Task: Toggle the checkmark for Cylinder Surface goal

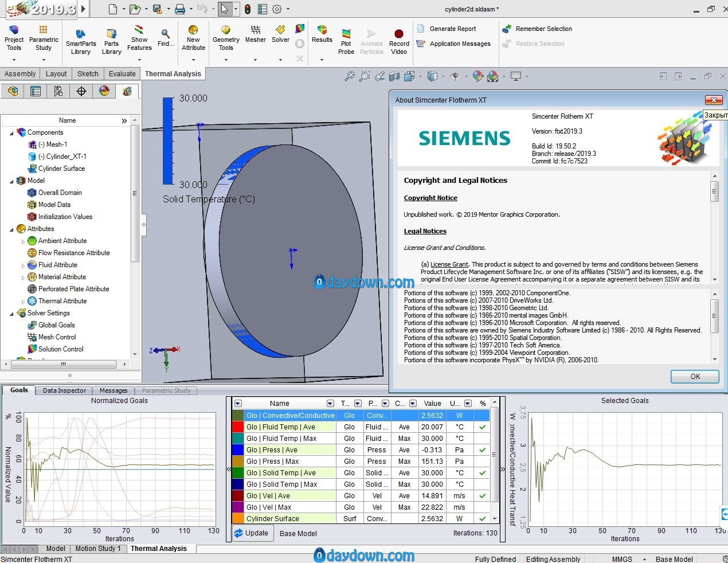Action: coord(483,519)
